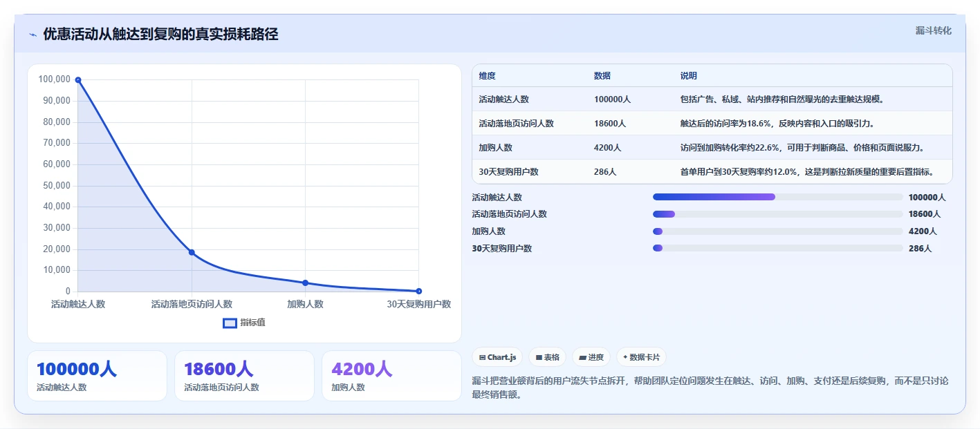Click table cell 活动触达人数
980x429 pixels.
point(503,99)
